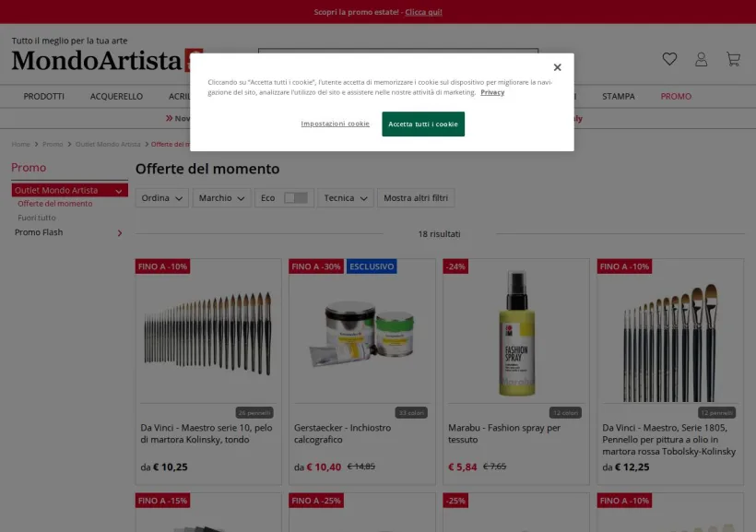
Task: Open Gerstaecker ink jars product image
Action: pos(361,336)
